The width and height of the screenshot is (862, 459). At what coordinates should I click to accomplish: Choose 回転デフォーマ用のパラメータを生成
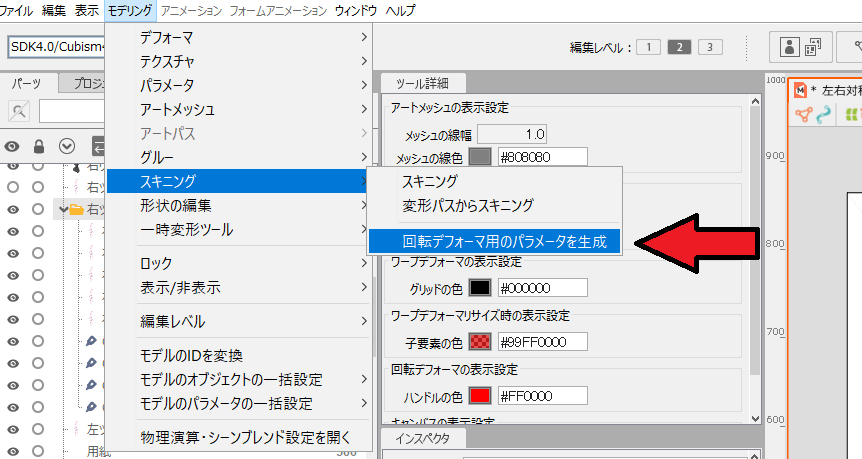tap(495, 241)
